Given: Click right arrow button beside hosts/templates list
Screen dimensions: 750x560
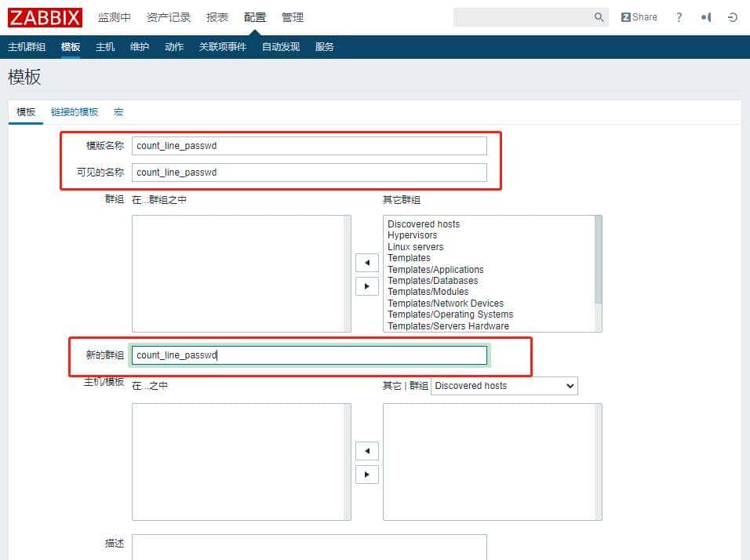Looking at the screenshot, I should (366, 475).
